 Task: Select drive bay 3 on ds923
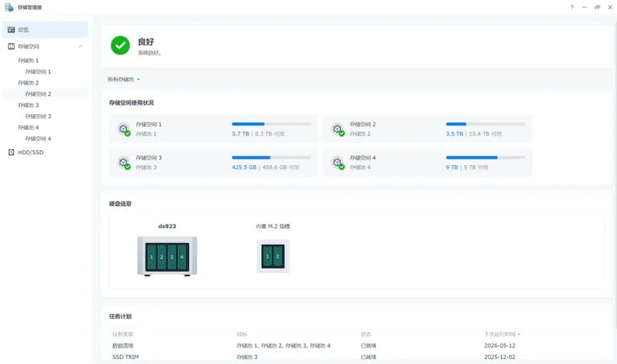click(172, 256)
